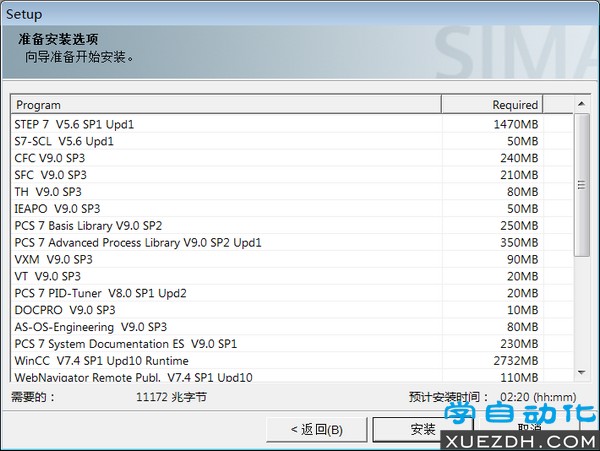Click the 250MB size value

[x=519, y=226]
